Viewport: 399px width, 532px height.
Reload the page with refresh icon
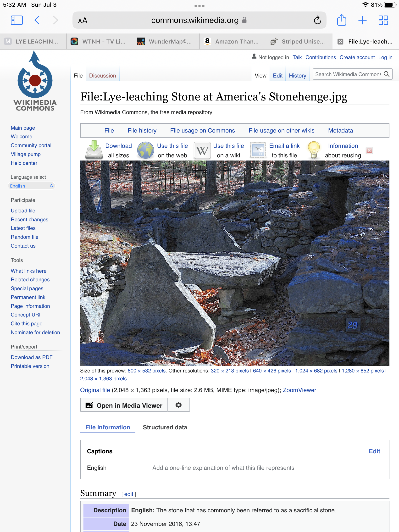click(x=317, y=20)
